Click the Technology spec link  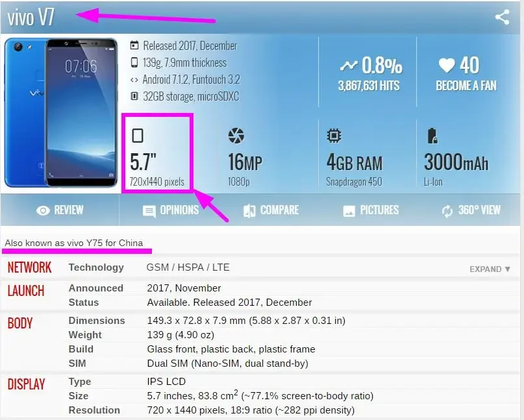pos(96,267)
